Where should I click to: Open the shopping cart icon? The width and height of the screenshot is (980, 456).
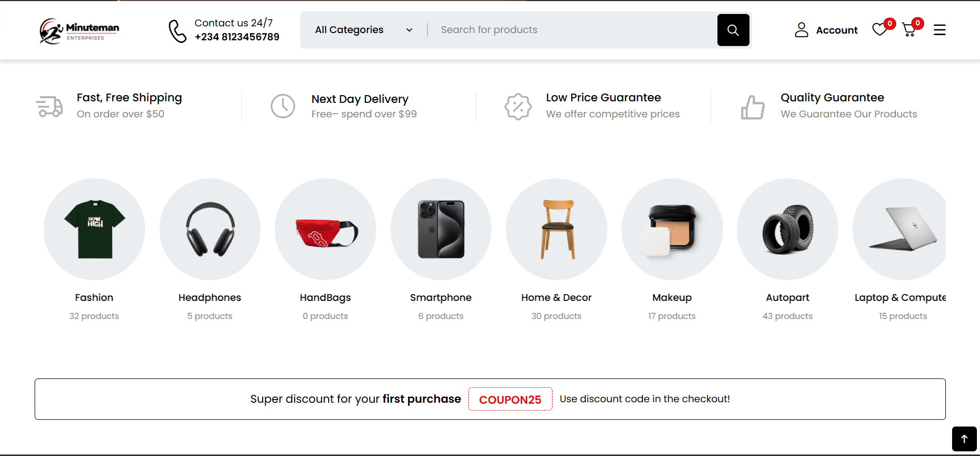pyautogui.click(x=909, y=30)
